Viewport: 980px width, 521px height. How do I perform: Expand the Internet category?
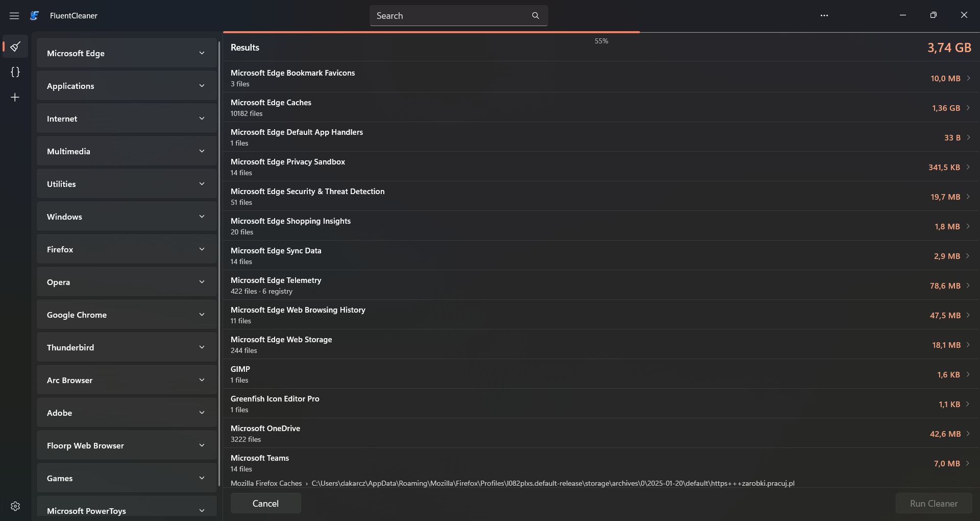(127, 119)
